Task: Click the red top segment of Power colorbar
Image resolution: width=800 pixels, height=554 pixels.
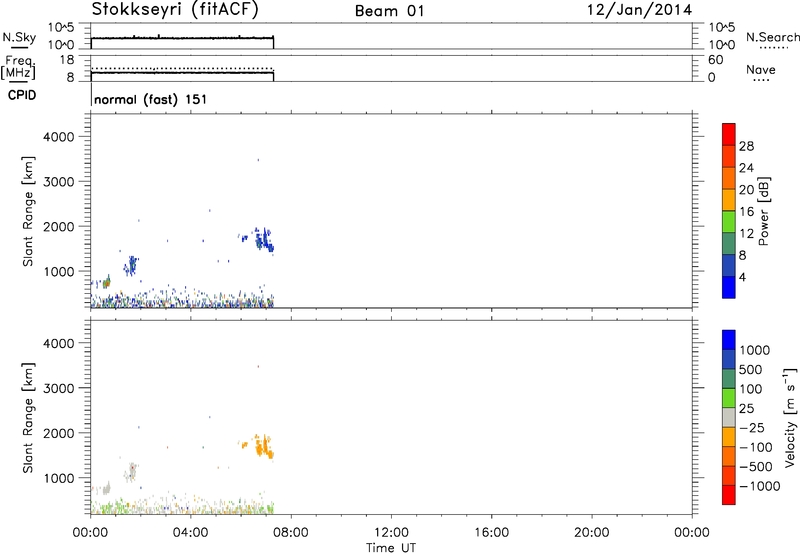Action: pos(729,135)
